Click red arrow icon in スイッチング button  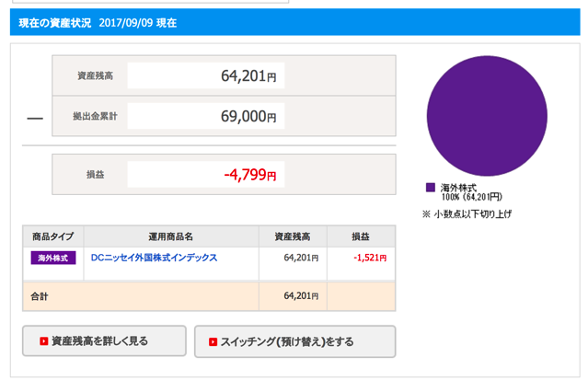tap(213, 341)
